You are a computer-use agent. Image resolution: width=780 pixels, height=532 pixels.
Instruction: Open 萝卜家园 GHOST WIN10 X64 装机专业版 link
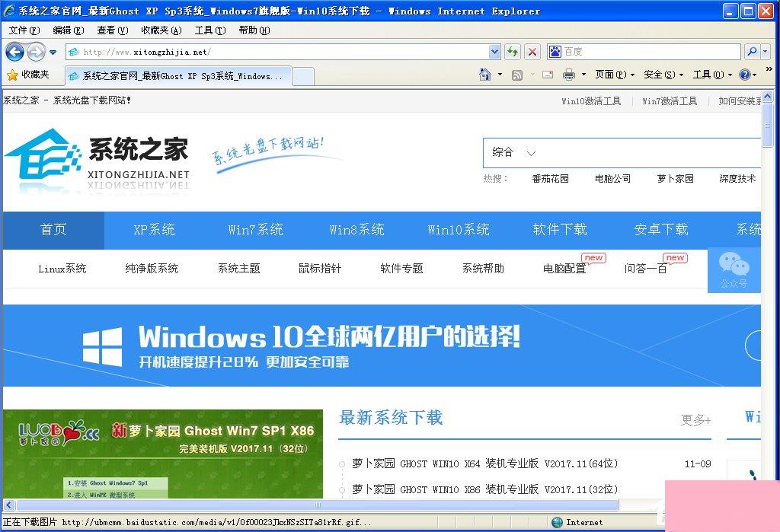[x=485, y=464]
